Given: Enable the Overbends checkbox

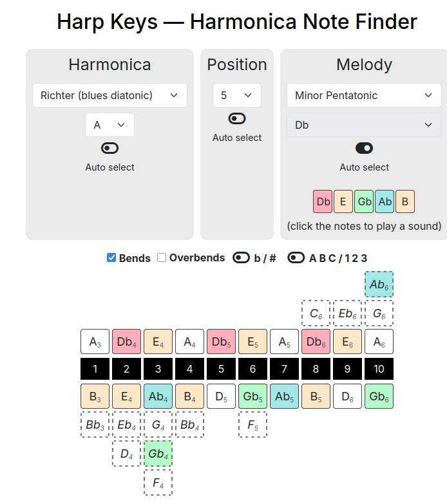Looking at the screenshot, I should coord(162,257).
